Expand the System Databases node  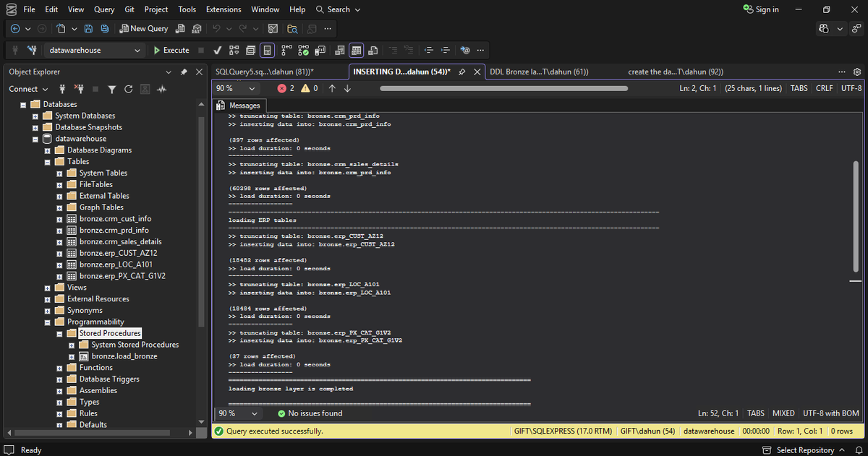point(35,116)
